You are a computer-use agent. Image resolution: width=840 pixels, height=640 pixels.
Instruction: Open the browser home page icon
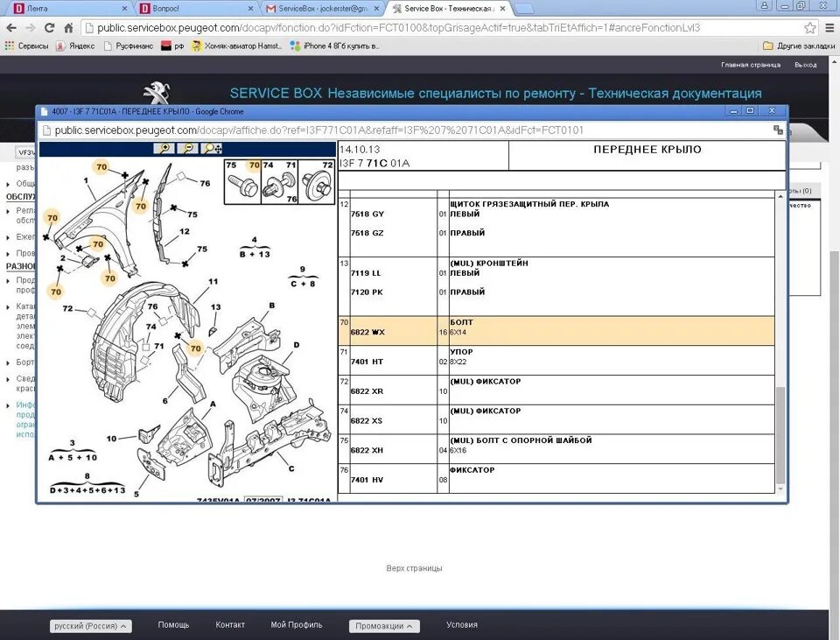tap(68, 28)
